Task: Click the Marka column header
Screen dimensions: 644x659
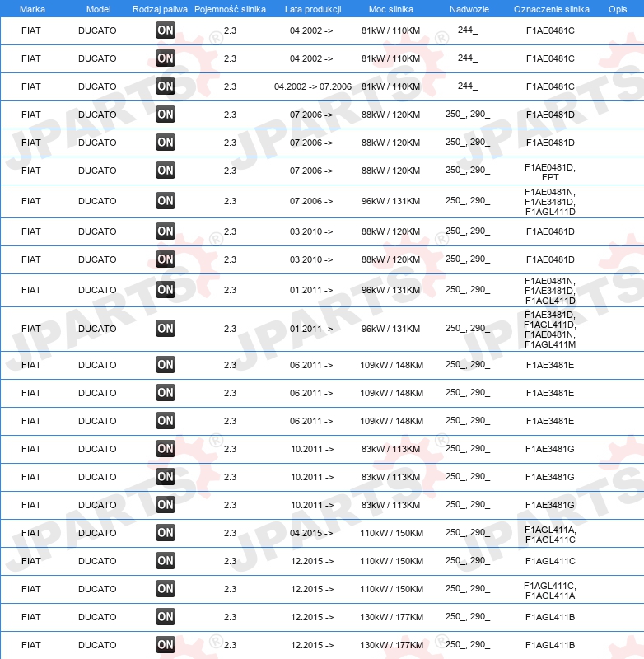Action: (32, 9)
